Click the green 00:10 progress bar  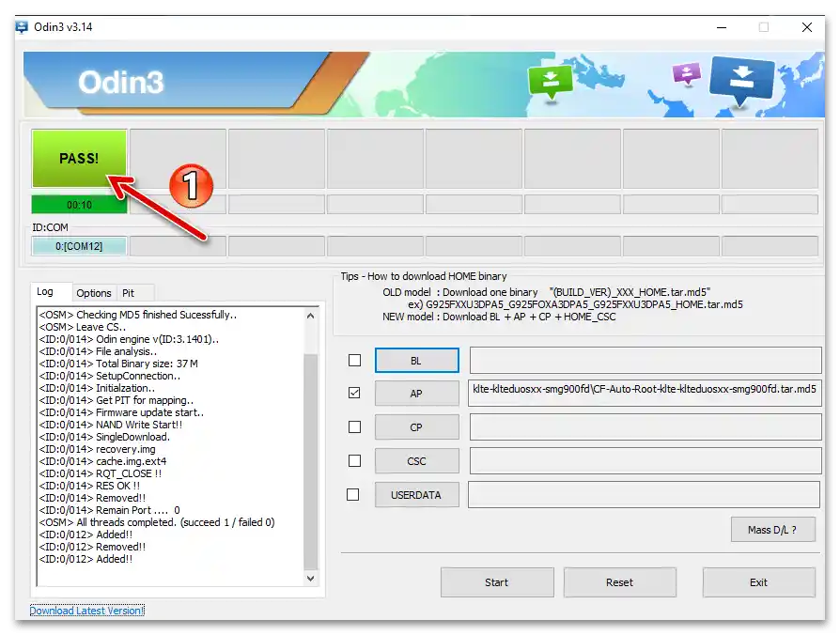click(79, 204)
